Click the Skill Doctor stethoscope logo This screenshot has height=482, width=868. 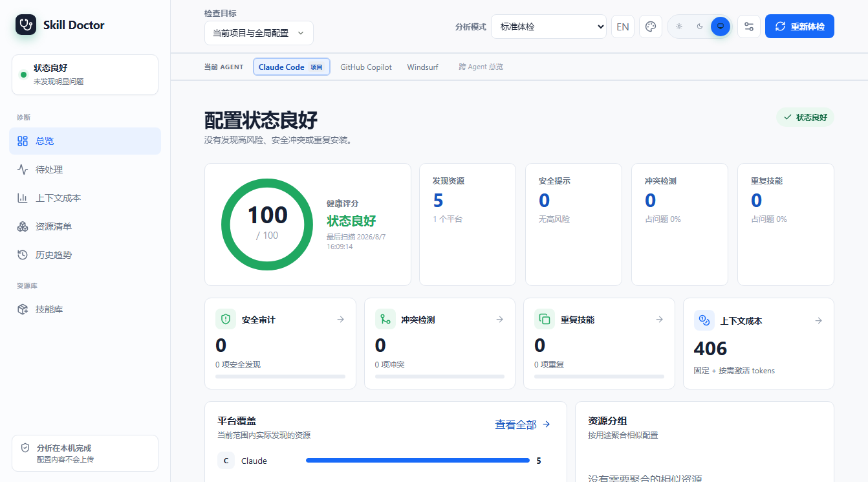tap(26, 25)
